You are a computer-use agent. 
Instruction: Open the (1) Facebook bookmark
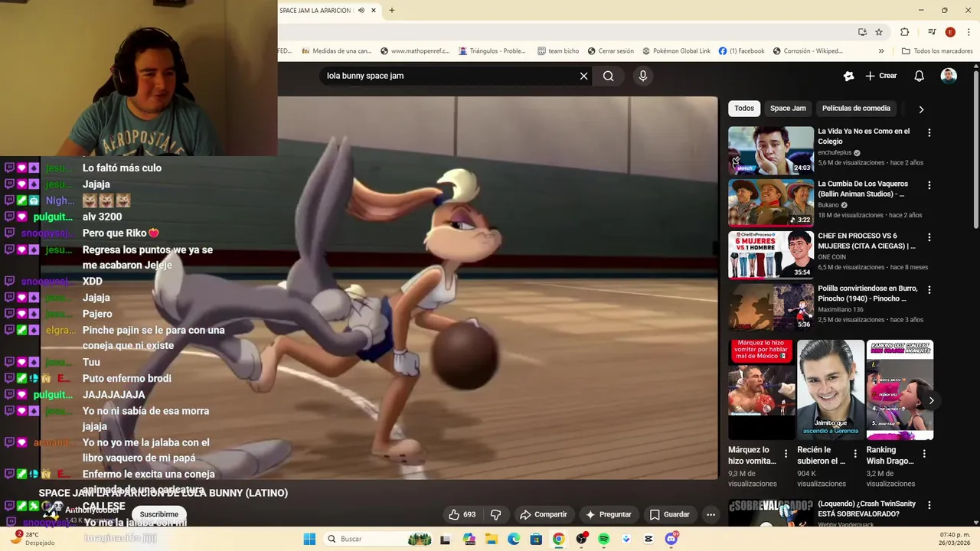point(741,51)
